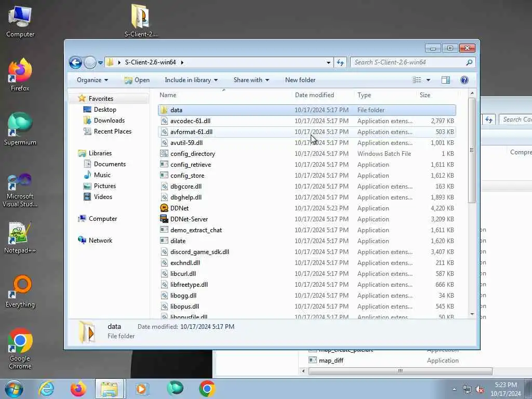Select map_diff in the background window
The height and width of the screenshot is (399, 532).
[331, 361]
